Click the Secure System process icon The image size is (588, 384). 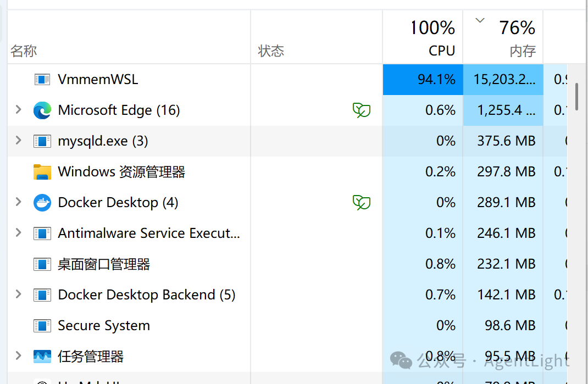click(x=42, y=326)
